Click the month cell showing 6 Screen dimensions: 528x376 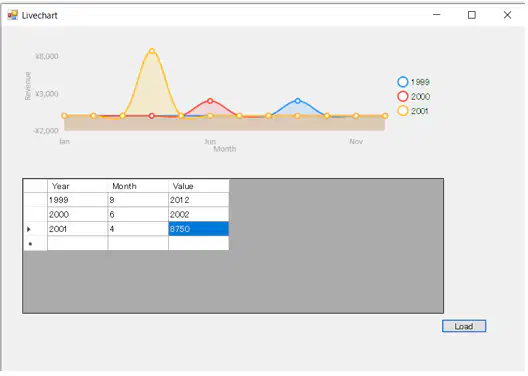click(x=138, y=214)
